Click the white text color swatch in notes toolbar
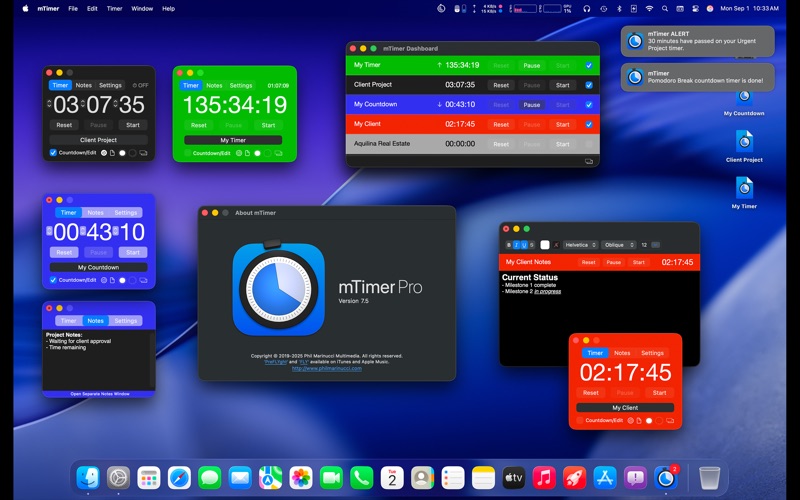The width and height of the screenshot is (800, 500). pyautogui.click(x=545, y=245)
